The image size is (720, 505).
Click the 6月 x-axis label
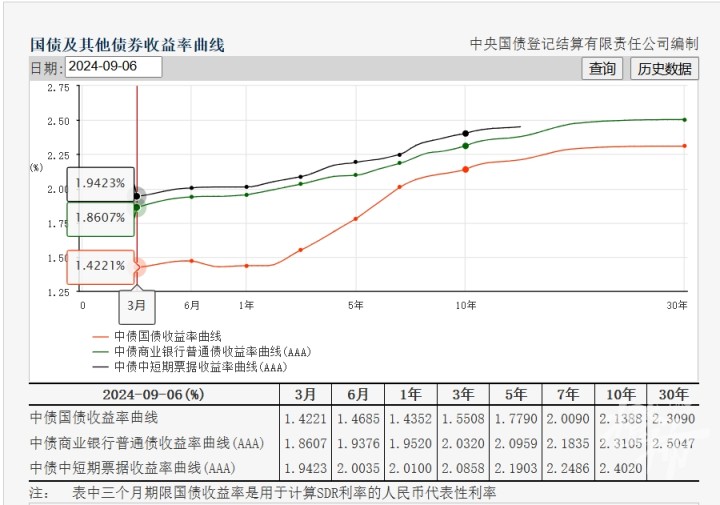[x=192, y=305]
